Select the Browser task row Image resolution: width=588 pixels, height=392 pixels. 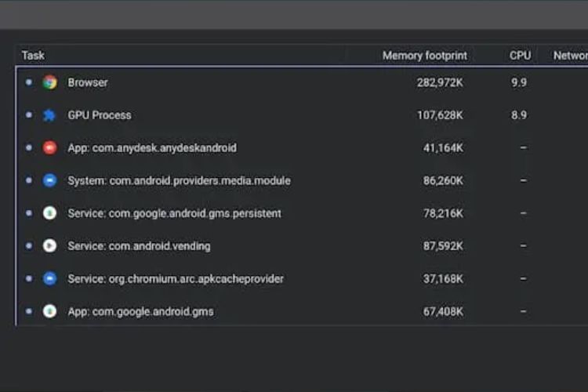pyautogui.click(x=303, y=82)
